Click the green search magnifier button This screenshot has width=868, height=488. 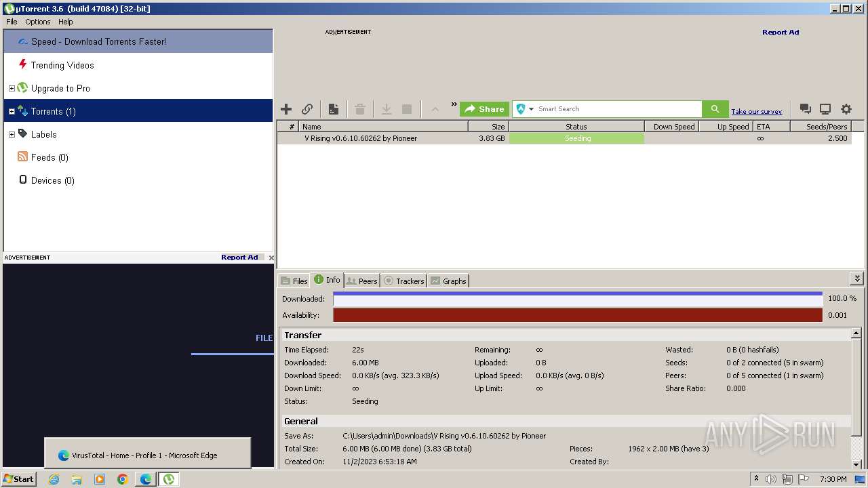click(x=715, y=109)
